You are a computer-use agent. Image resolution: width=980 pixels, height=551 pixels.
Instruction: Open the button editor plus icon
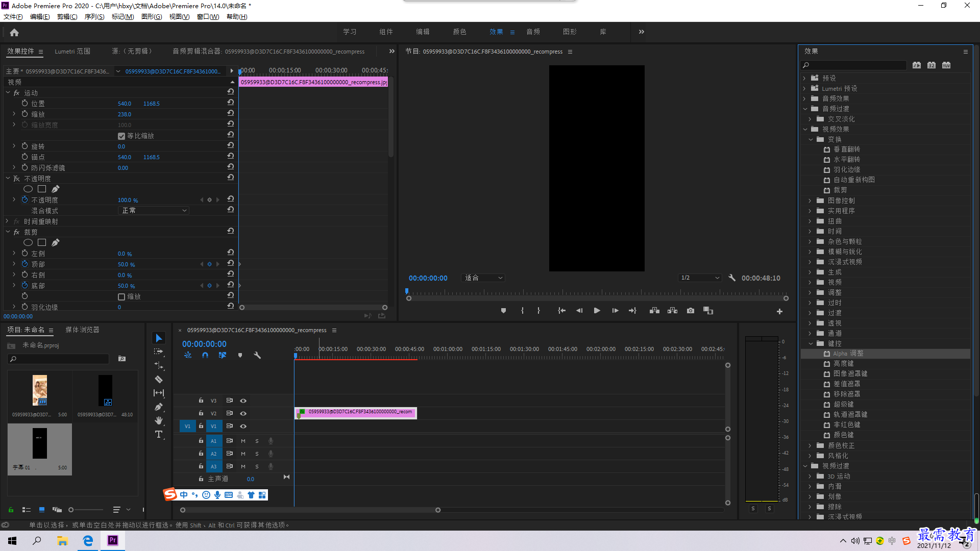click(x=779, y=311)
